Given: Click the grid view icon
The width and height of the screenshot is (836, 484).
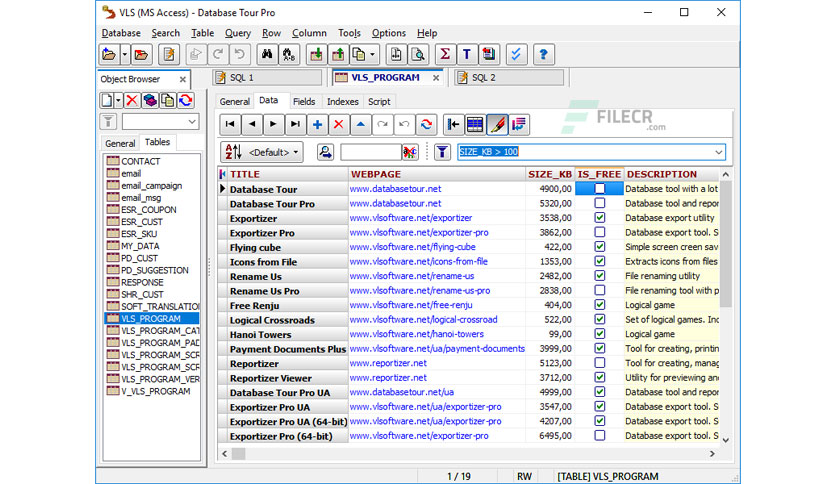Looking at the screenshot, I should tap(475, 124).
